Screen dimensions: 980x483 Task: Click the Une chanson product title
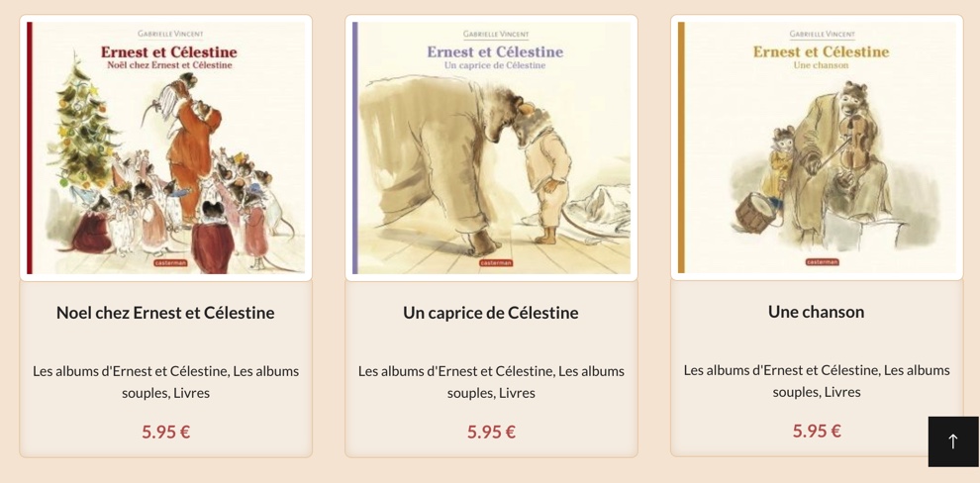[x=817, y=311]
